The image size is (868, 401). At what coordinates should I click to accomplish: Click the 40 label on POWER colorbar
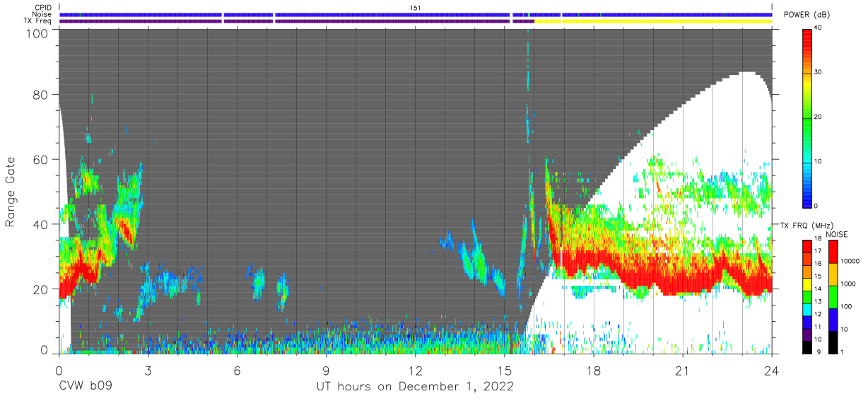[819, 28]
